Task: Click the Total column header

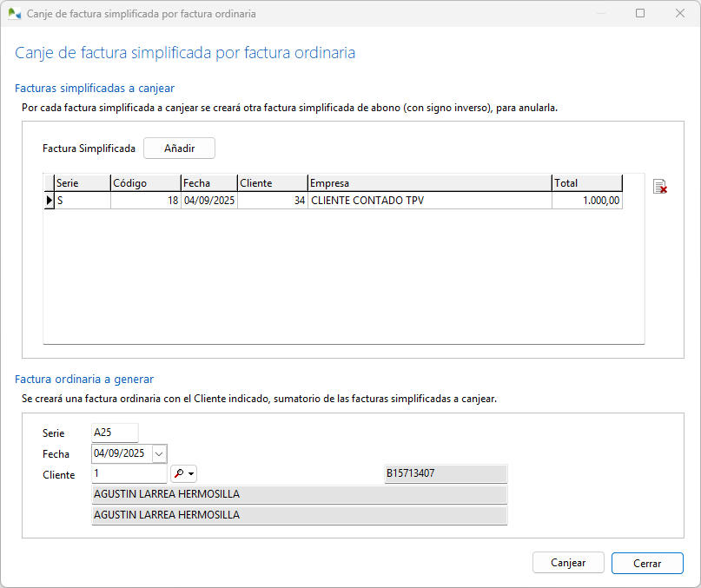Action: coord(586,183)
